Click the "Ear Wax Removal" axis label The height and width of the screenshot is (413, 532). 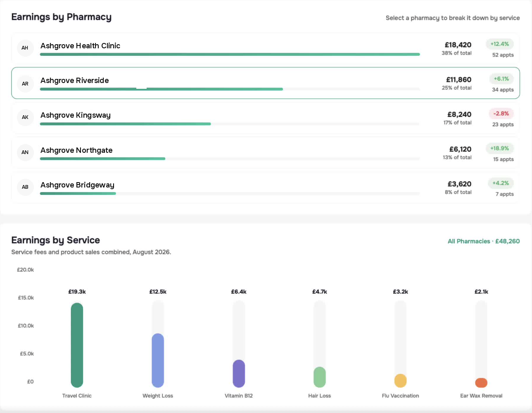481,396
